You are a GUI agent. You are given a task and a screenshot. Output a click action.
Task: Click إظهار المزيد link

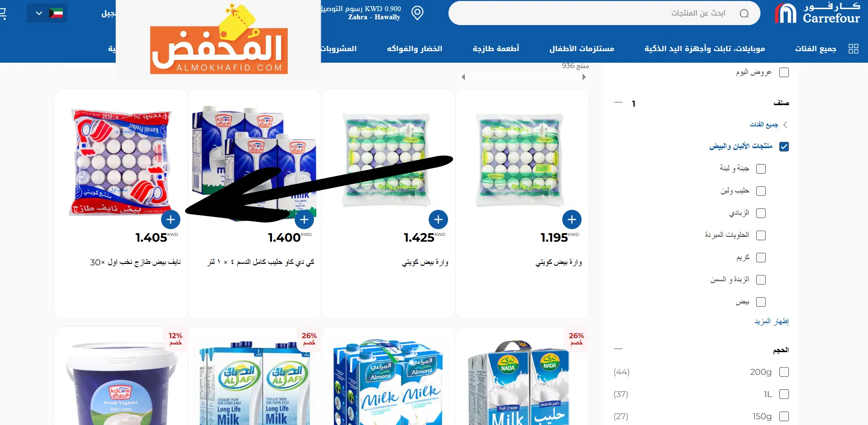click(772, 321)
